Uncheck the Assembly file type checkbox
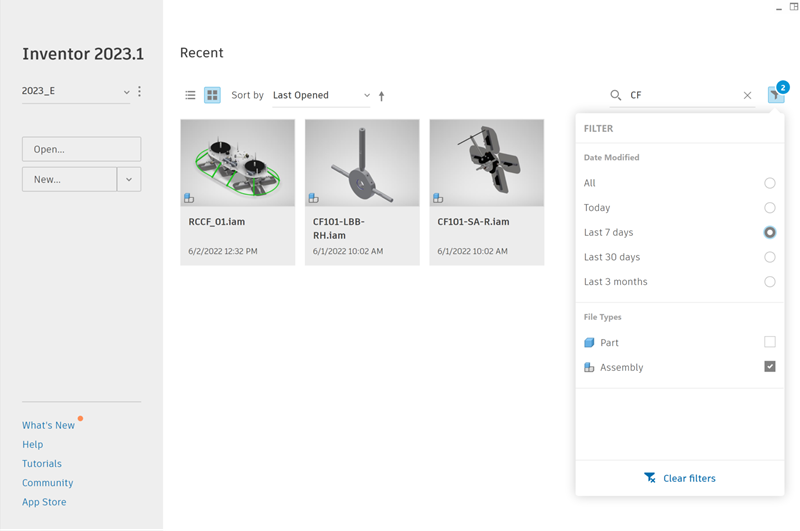Image resolution: width=800 pixels, height=531 pixels. pyautogui.click(x=769, y=367)
